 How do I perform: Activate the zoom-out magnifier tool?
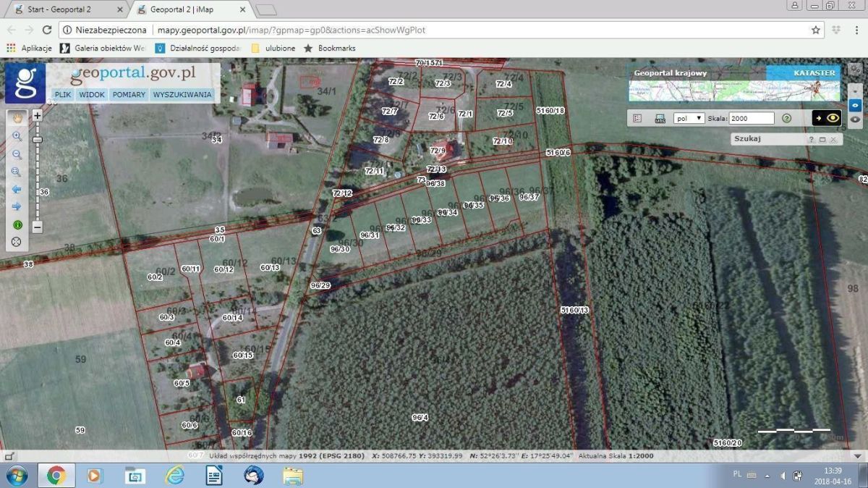17,153
